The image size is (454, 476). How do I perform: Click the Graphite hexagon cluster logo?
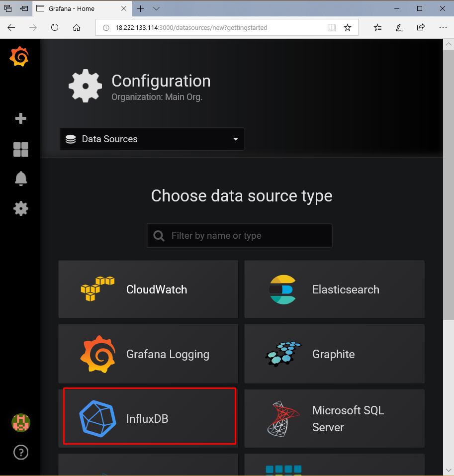(x=283, y=354)
